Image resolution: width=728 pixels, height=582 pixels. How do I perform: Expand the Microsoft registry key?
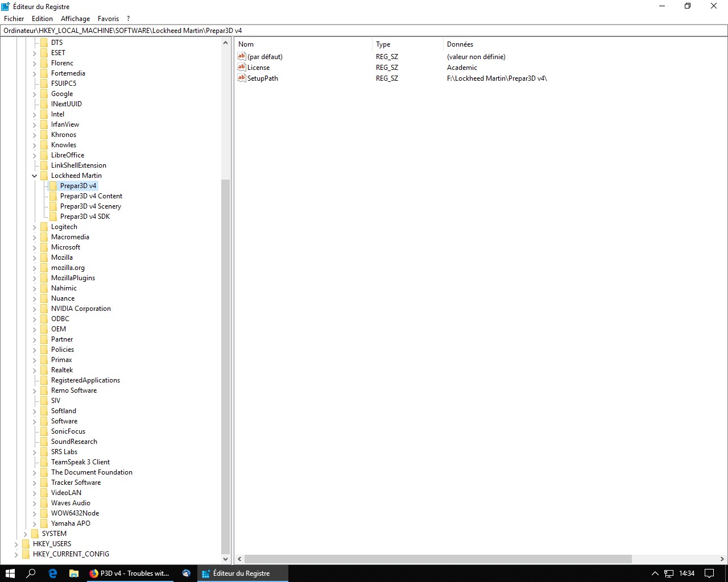[35, 247]
